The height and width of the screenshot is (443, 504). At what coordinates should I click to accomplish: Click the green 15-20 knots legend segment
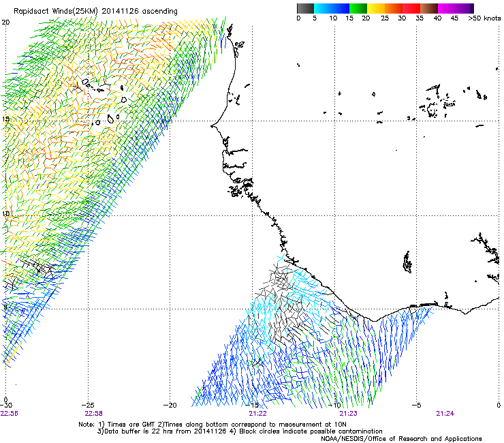[x=358, y=8]
